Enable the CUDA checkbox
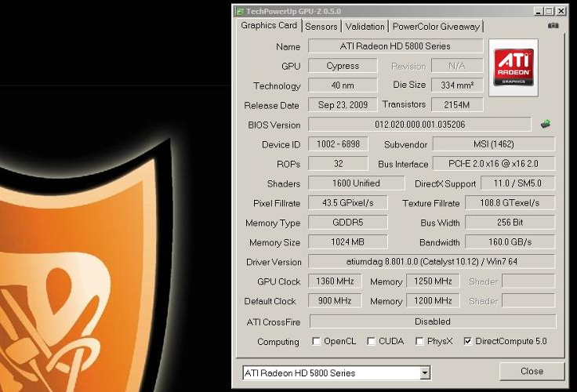 tap(371, 341)
